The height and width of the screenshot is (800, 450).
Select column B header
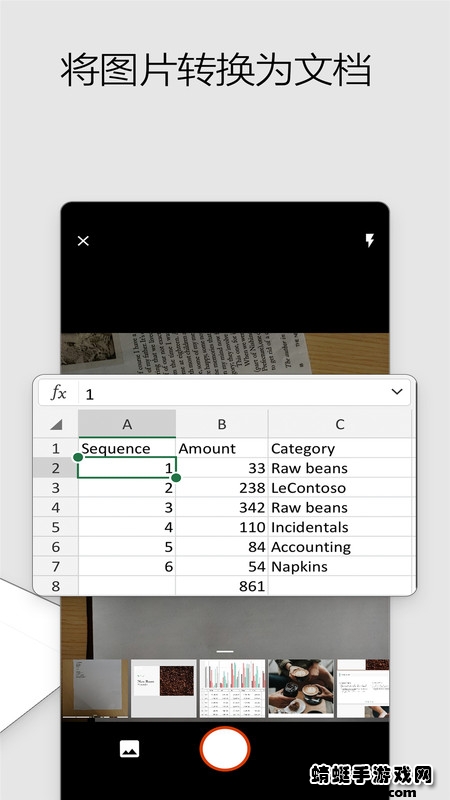click(222, 424)
